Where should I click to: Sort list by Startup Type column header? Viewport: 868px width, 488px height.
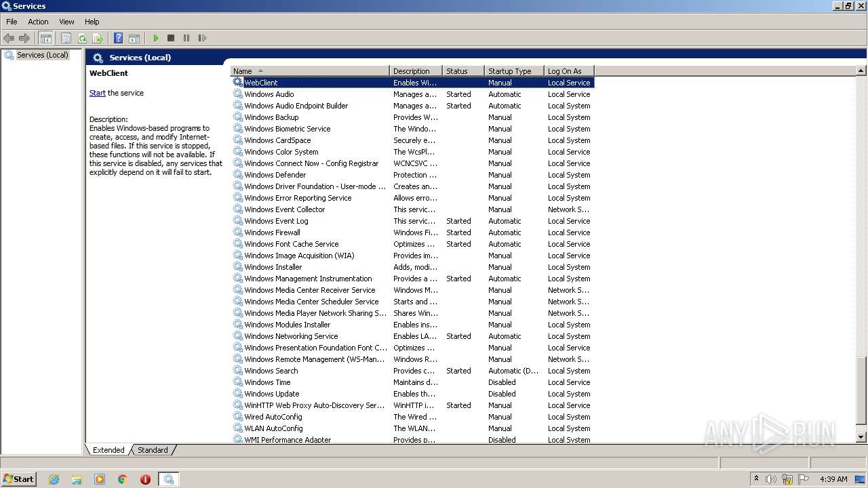click(x=515, y=70)
